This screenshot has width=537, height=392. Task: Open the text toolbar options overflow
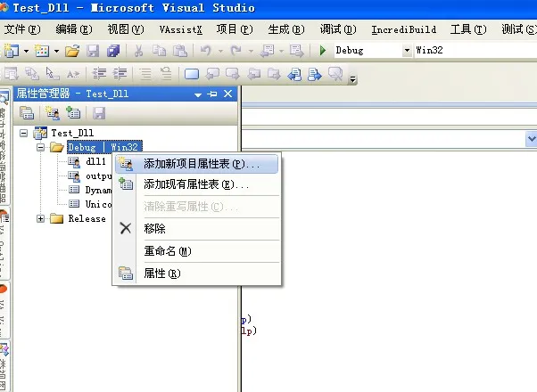[x=352, y=79]
